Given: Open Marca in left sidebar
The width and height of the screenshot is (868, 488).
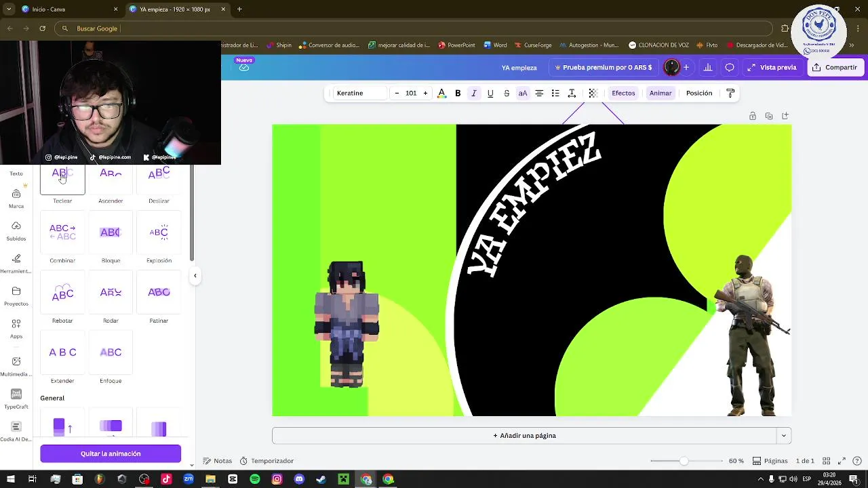Looking at the screenshot, I should tap(16, 199).
